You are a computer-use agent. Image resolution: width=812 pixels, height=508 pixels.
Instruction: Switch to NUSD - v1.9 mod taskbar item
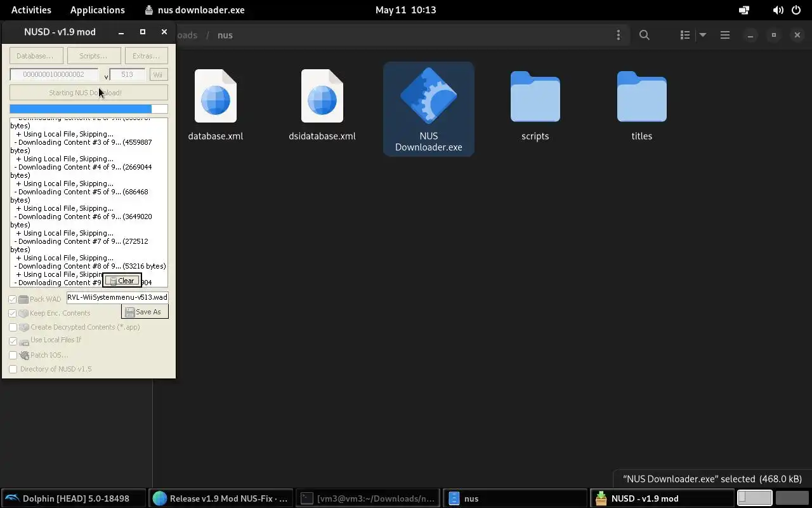pyautogui.click(x=662, y=498)
